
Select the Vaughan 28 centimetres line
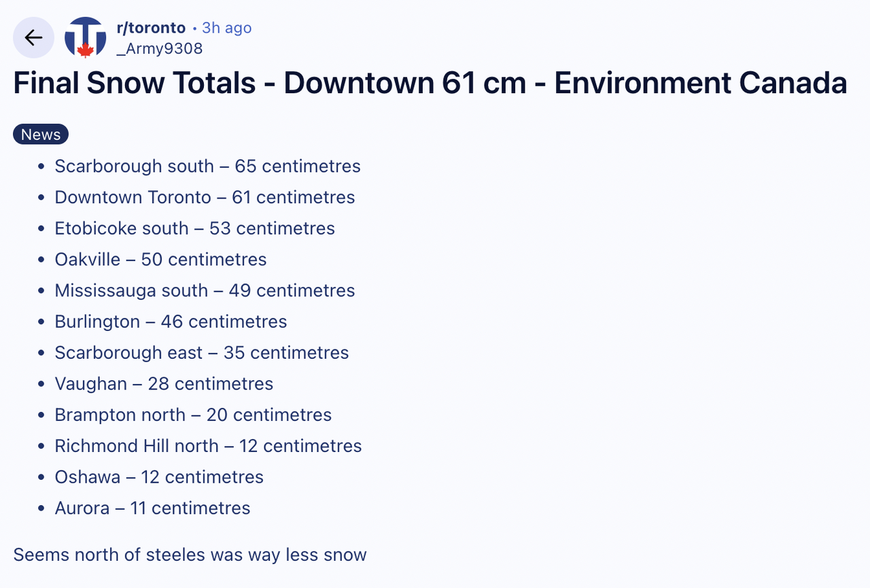pos(164,384)
